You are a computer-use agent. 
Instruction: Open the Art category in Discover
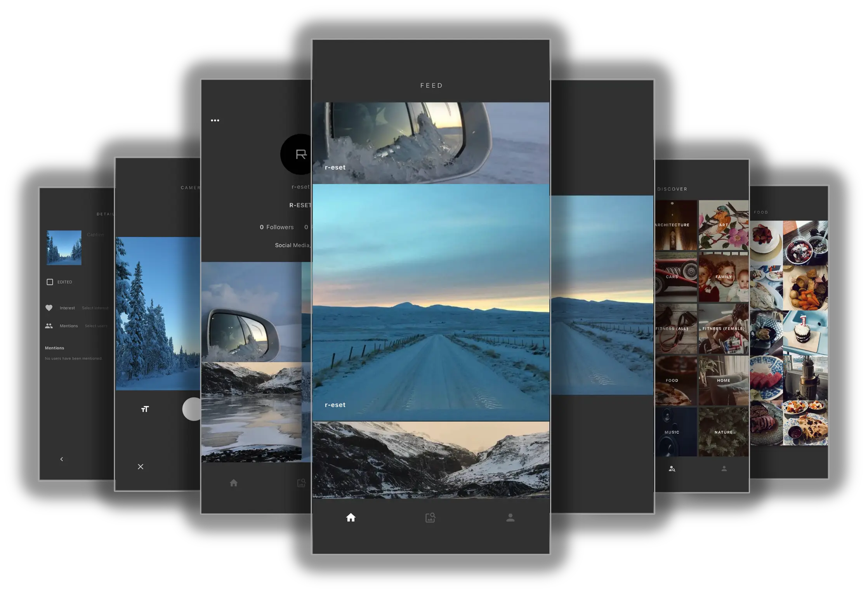724,225
